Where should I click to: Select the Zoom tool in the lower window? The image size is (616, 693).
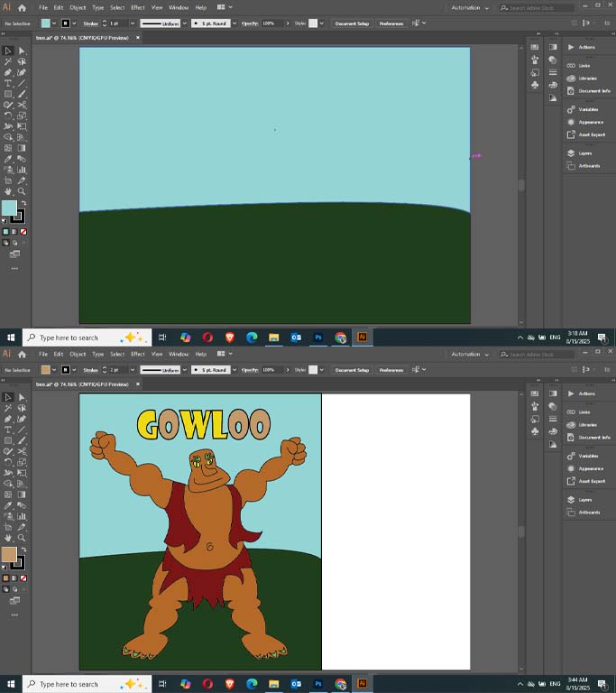[22, 538]
